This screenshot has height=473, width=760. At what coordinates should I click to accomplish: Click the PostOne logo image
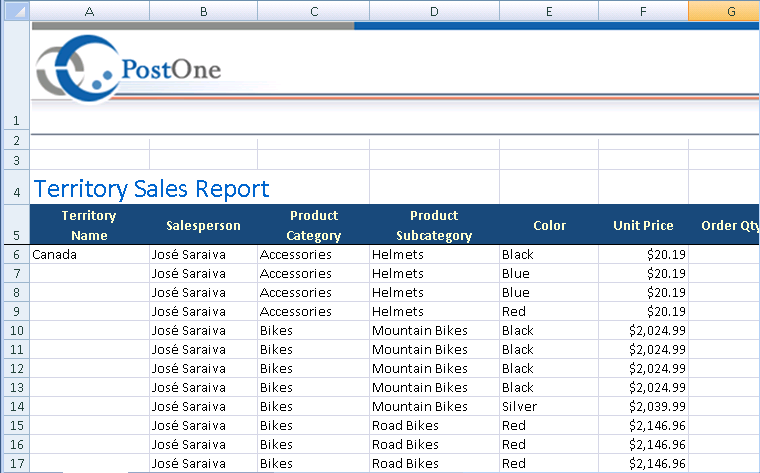[x=128, y=69]
